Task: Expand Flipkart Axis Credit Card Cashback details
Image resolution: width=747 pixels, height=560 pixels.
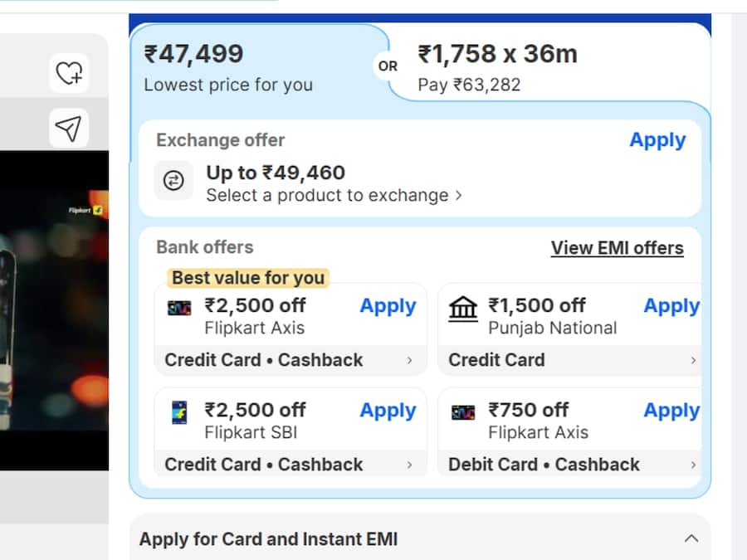Action: click(x=409, y=360)
